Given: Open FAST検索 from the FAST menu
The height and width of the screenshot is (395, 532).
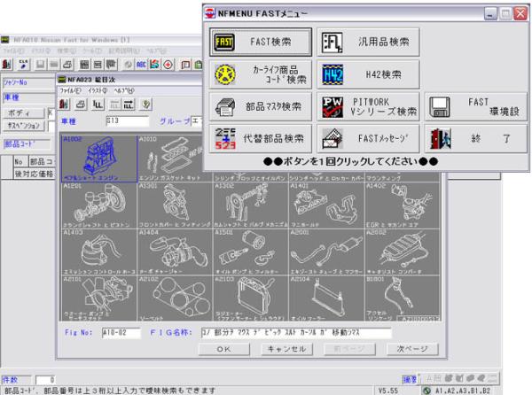Looking at the screenshot, I should [260, 42].
